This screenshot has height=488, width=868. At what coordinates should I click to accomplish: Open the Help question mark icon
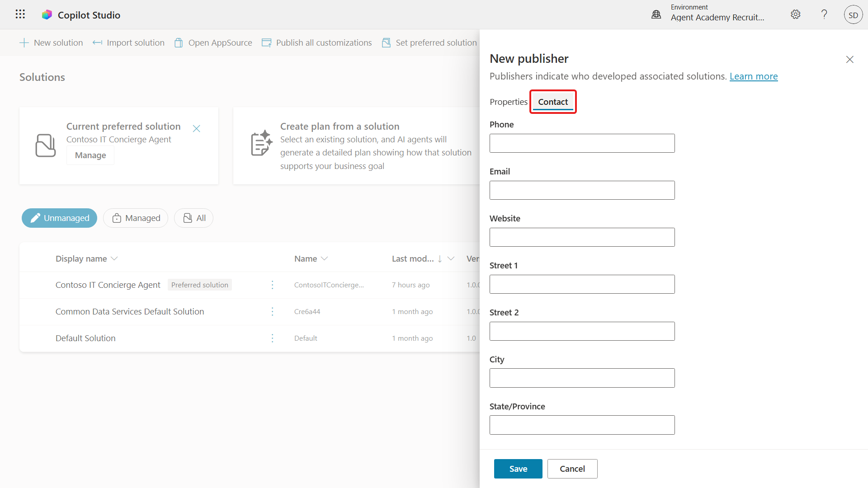[x=824, y=14]
